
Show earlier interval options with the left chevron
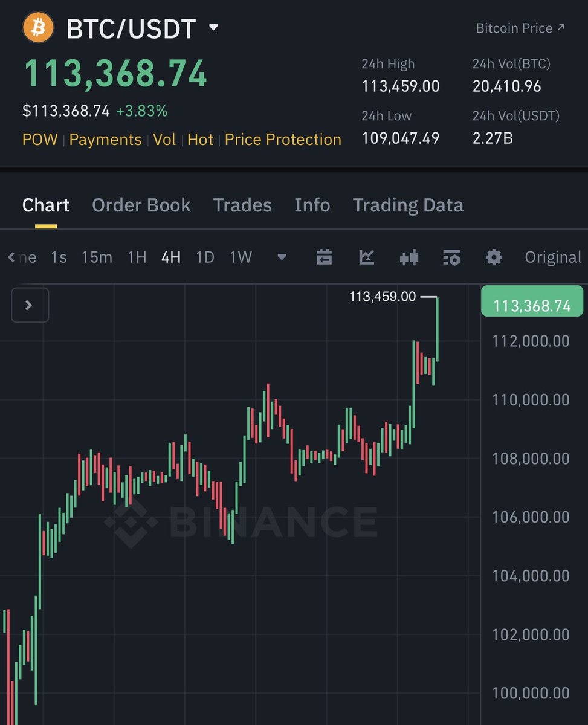pyautogui.click(x=11, y=257)
